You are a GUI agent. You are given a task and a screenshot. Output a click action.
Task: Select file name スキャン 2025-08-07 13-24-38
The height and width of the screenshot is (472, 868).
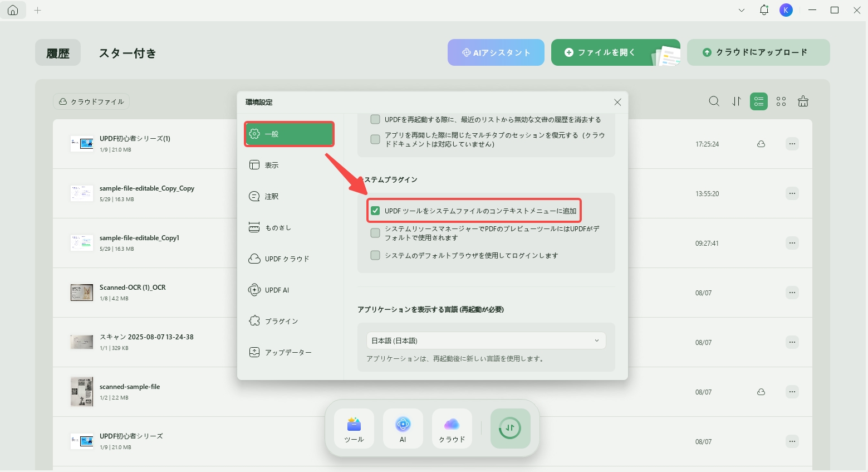coord(146,337)
